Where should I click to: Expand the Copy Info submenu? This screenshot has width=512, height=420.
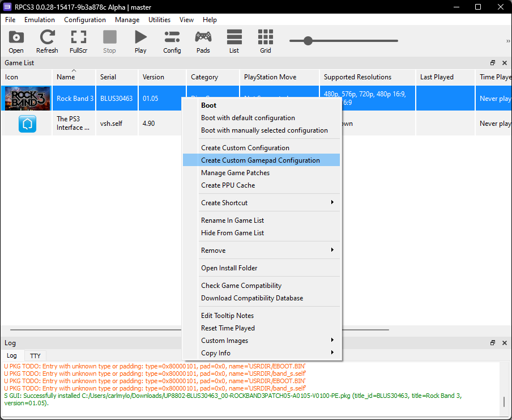(261, 353)
